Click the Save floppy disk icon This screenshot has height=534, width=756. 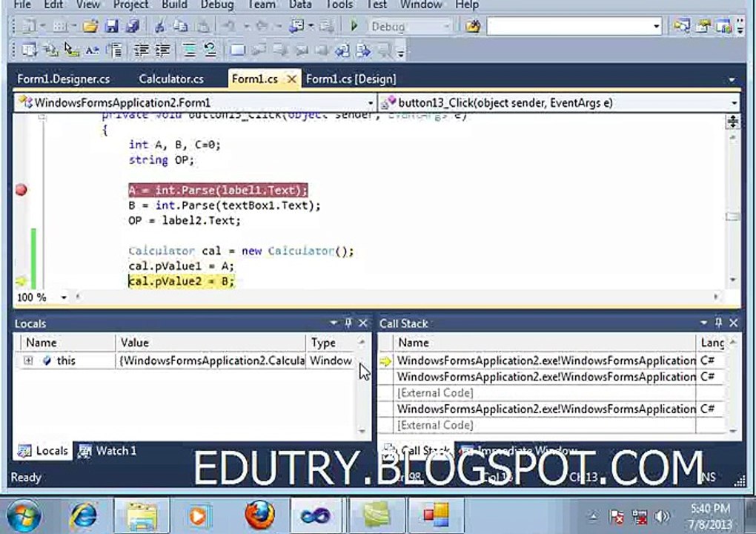pos(111,26)
